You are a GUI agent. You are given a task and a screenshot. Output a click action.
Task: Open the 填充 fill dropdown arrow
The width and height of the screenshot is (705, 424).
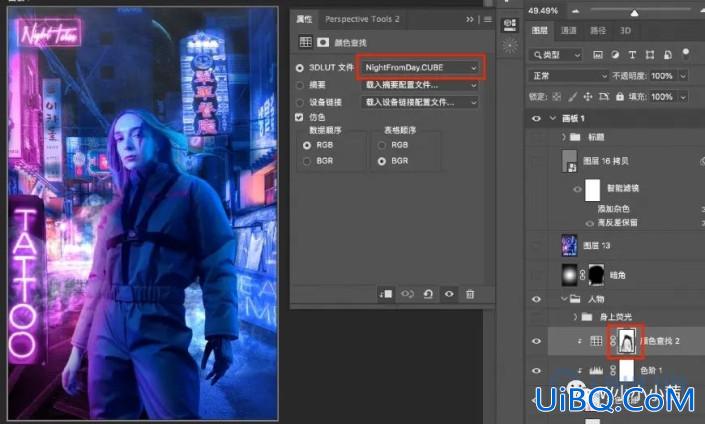(x=683, y=97)
